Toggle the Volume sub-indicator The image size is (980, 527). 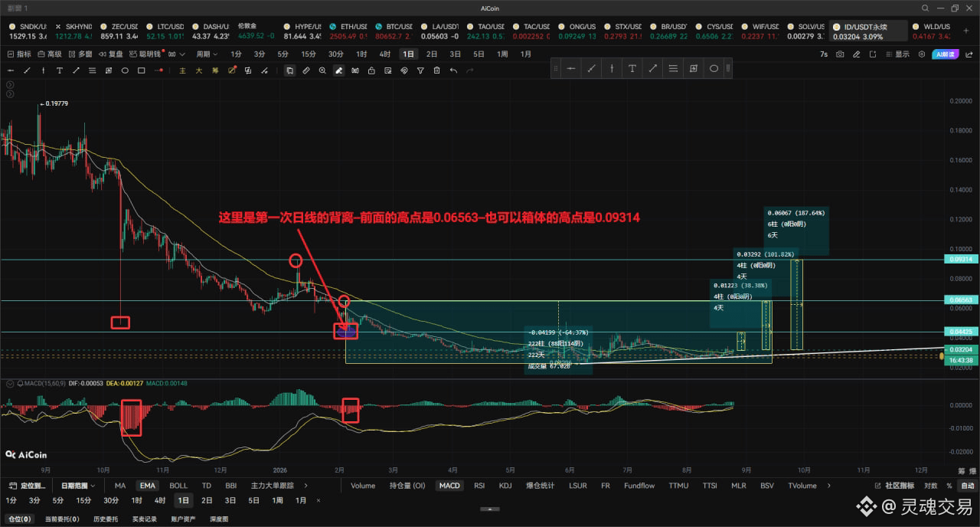363,486
